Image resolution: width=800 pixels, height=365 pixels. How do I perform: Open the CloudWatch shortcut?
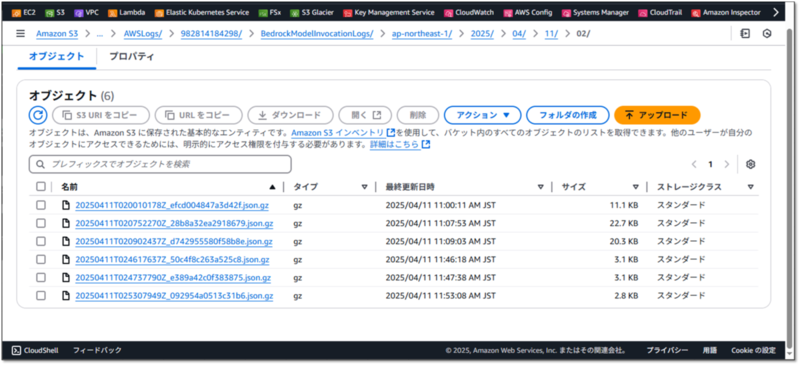(x=469, y=12)
